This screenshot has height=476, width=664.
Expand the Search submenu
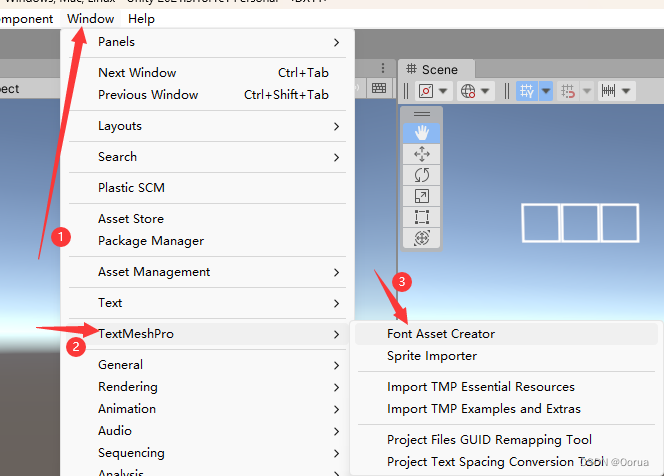(208, 157)
